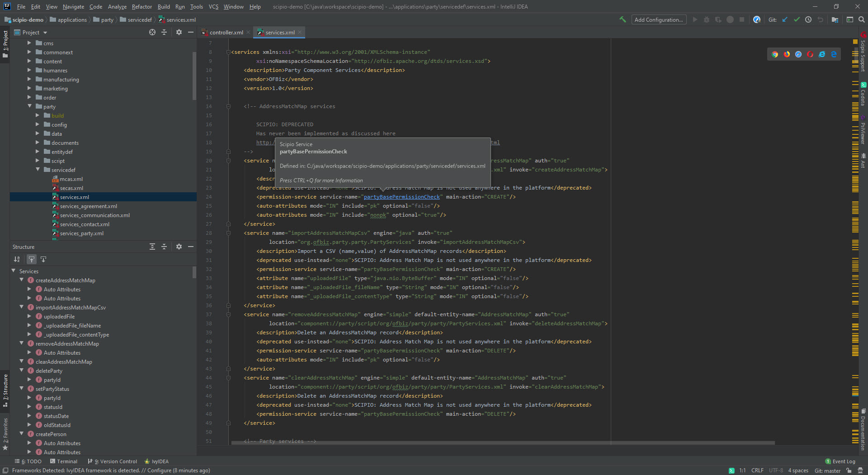Click the Git: master branch widget
The image size is (868, 475).
click(x=827, y=470)
